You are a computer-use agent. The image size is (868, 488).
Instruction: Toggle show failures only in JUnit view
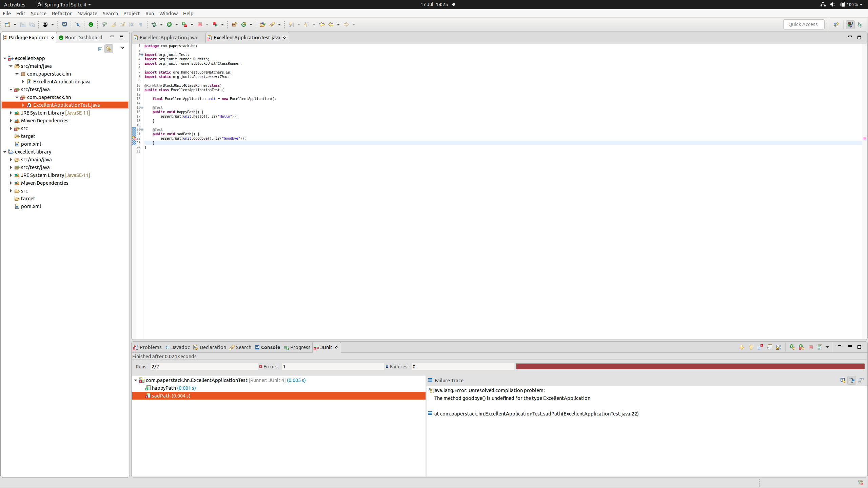(x=760, y=347)
